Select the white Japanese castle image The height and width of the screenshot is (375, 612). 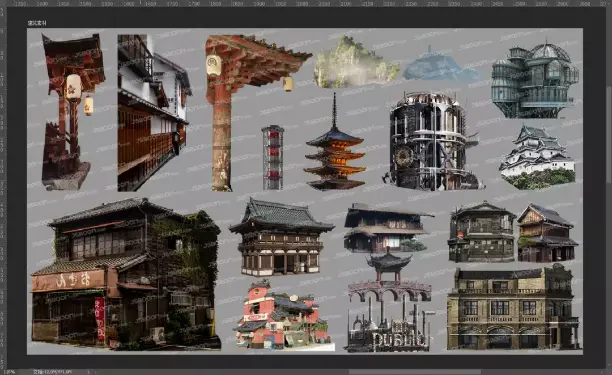pyautogui.click(x=538, y=157)
